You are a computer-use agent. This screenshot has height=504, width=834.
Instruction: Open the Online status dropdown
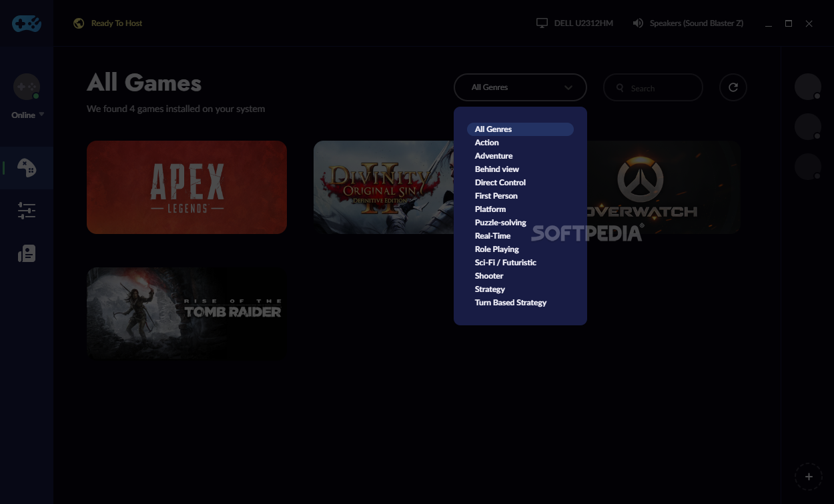[27, 115]
